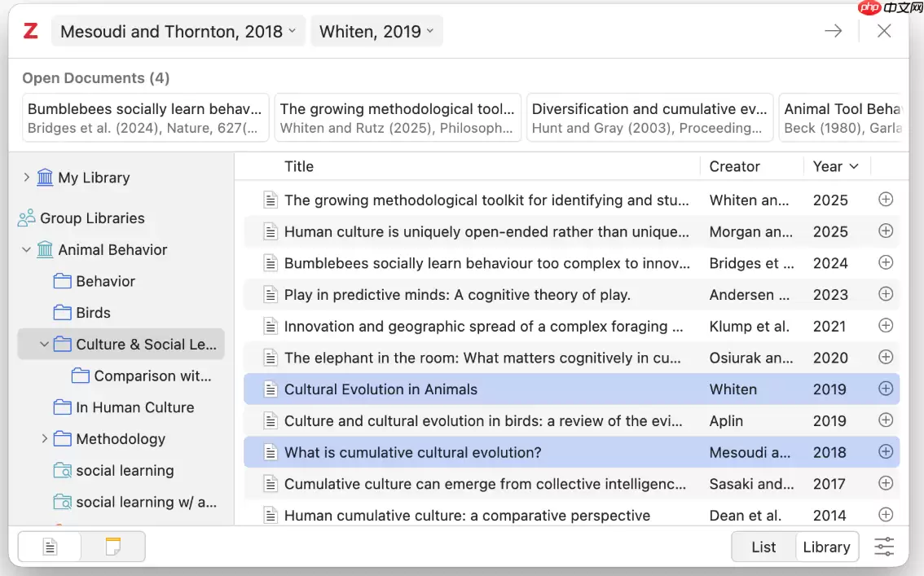The height and width of the screenshot is (576, 924).
Task: Click the yellow notes icon at bottom
Action: [113, 547]
